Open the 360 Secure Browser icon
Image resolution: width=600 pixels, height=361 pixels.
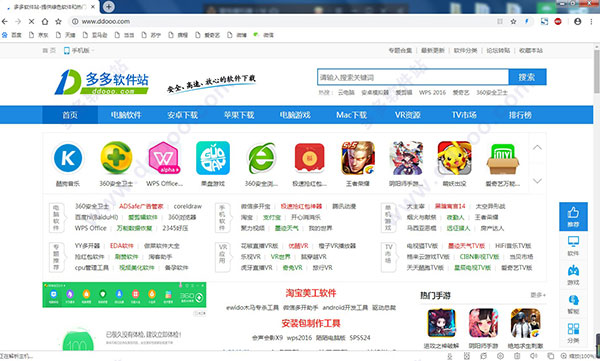point(261,158)
